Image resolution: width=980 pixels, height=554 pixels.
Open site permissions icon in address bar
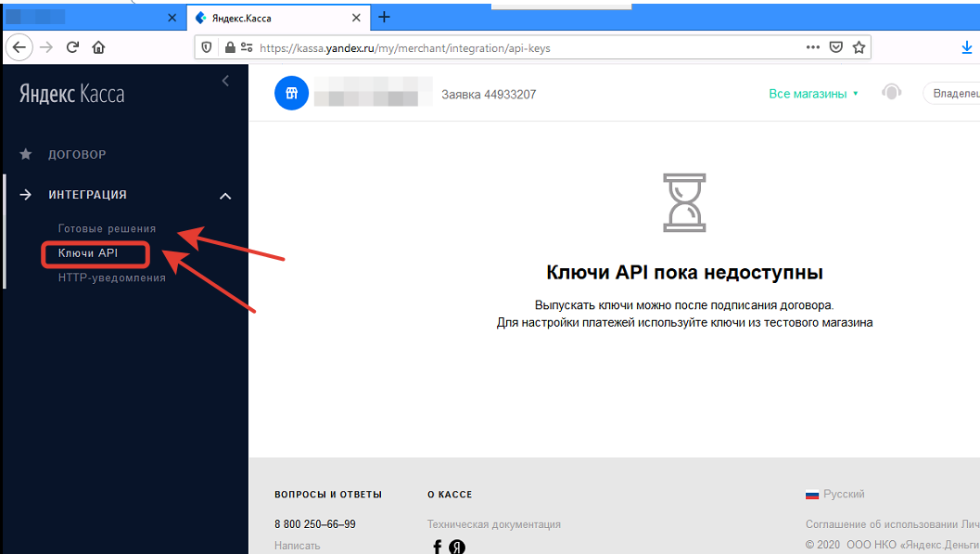tap(247, 47)
